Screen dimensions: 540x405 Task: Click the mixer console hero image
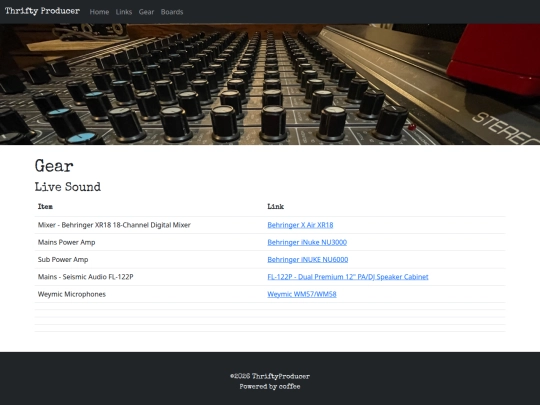pos(270,84)
